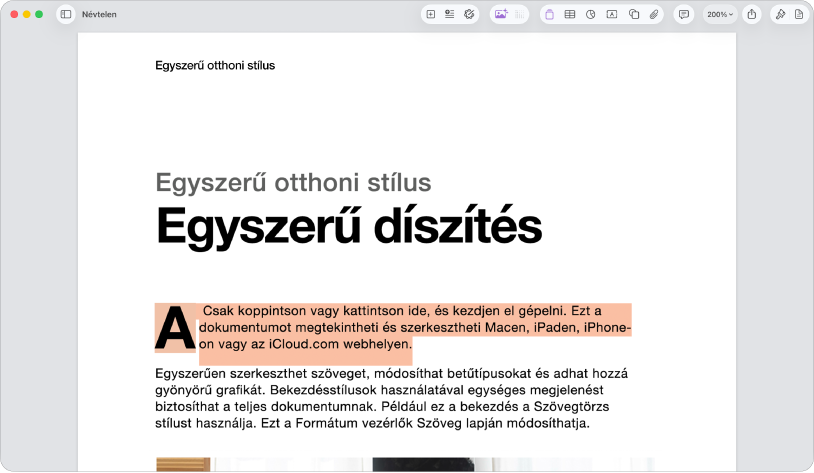This screenshot has height=473, width=814.
Task: Click the heading Egyszerű díszítés
Action: 349,227
